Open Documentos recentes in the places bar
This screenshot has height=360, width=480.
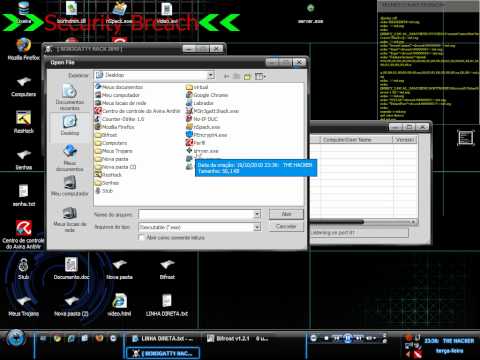point(70,97)
